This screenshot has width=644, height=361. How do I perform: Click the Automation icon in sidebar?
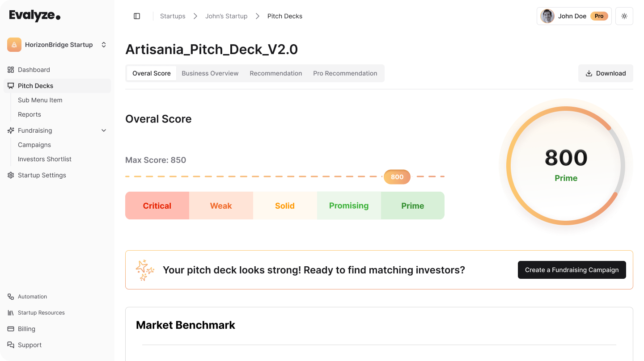click(11, 297)
